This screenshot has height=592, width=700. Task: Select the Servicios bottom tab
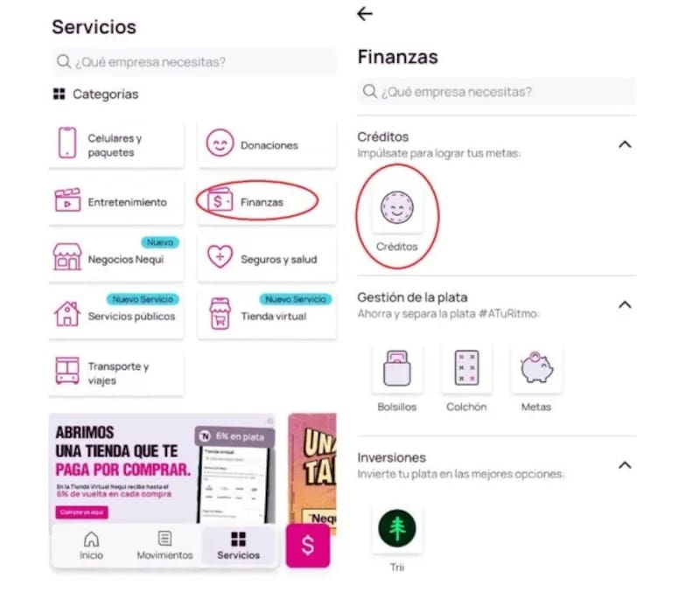pyautogui.click(x=238, y=545)
